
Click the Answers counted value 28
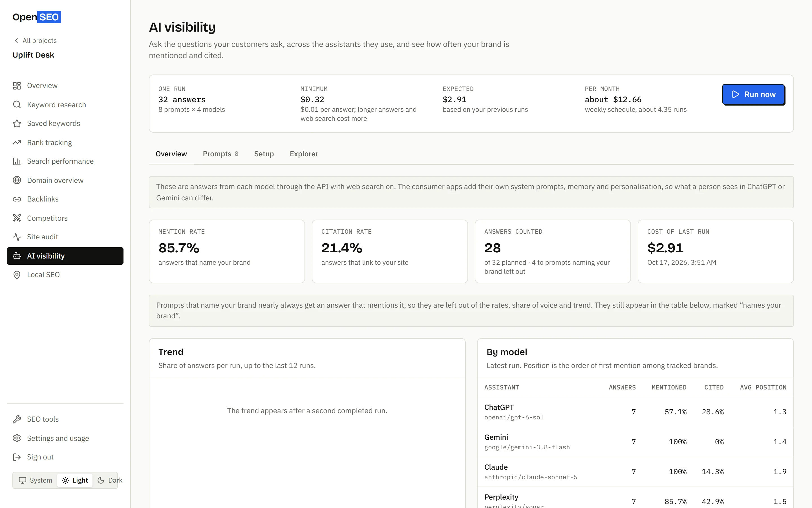point(492,248)
